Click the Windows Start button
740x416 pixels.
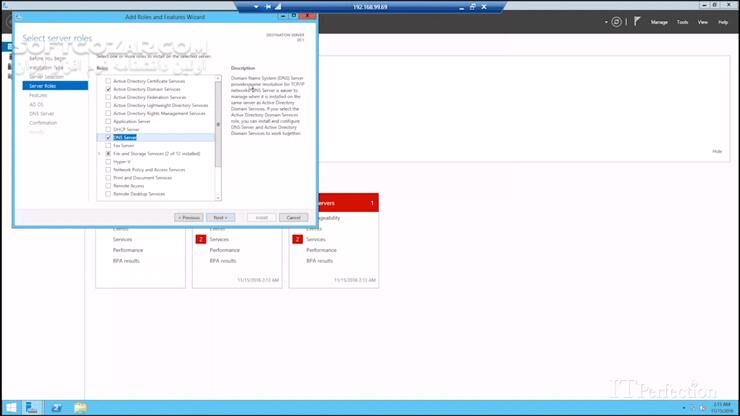(11, 408)
